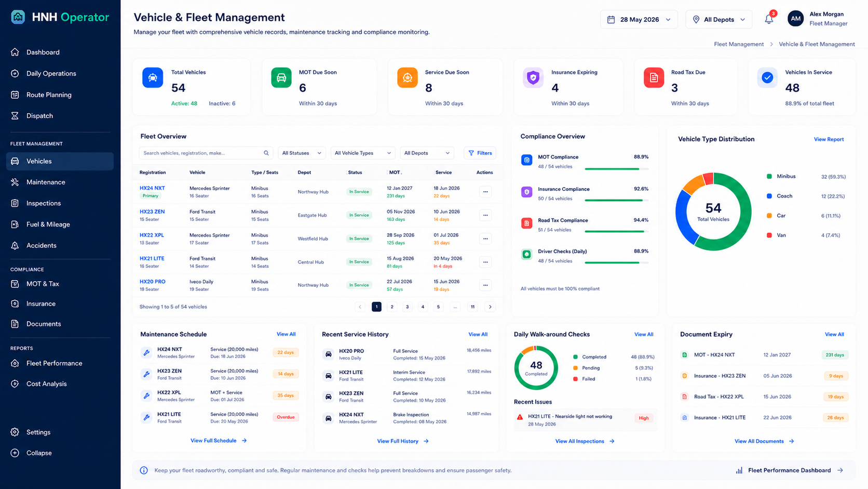Viewport: 868px width, 489px height.
Task: Click the search magnifier icon in Fleet Overview
Action: 266,153
